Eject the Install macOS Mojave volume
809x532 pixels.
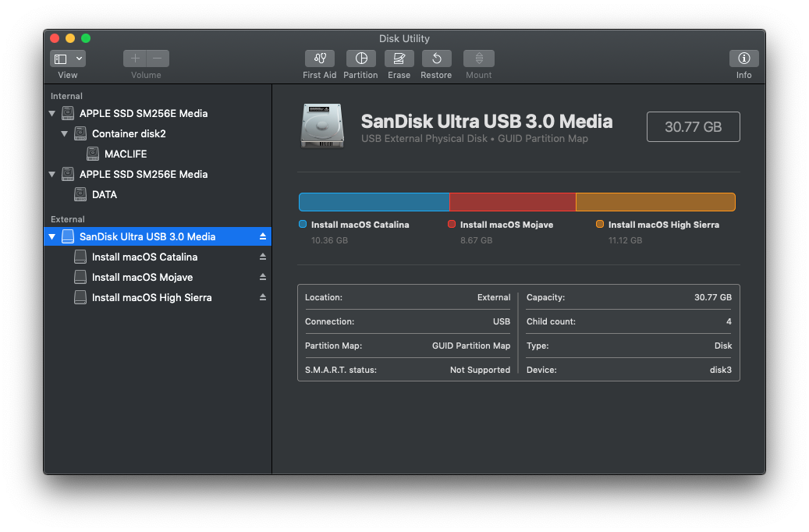[x=263, y=277]
